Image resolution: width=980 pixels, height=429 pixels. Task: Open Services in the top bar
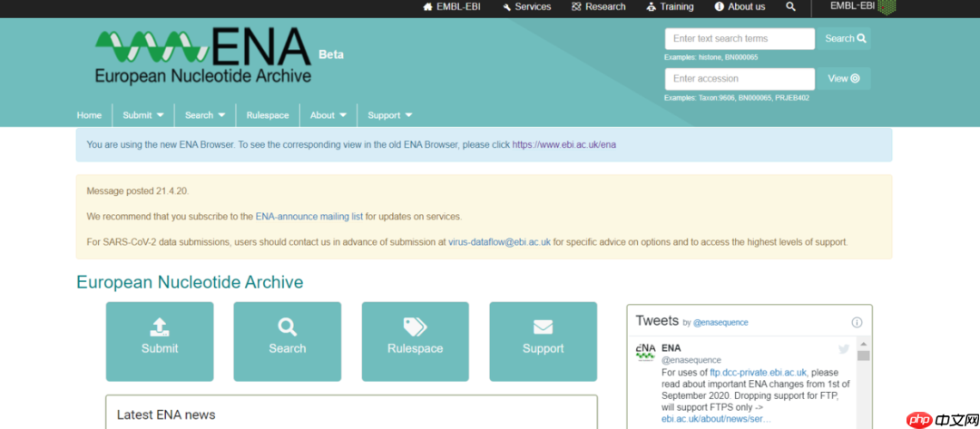527,7
